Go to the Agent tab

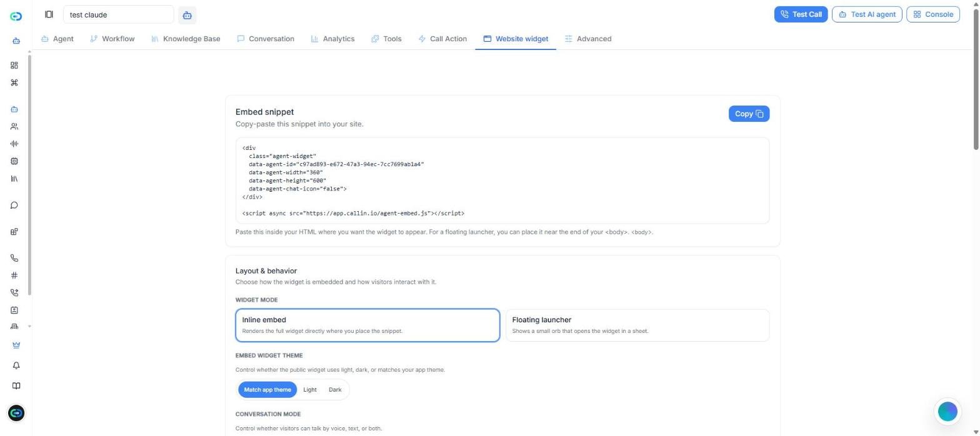tap(57, 39)
